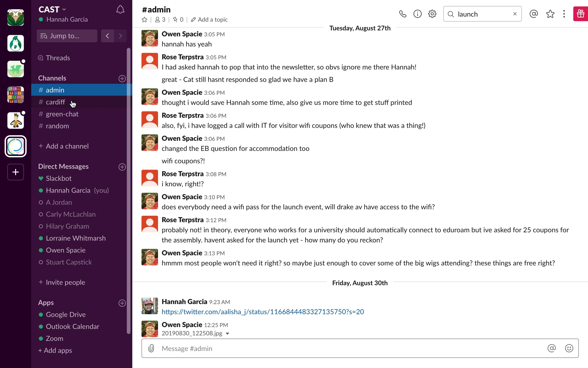Navigate forward in history
588x368 pixels.
(120, 36)
